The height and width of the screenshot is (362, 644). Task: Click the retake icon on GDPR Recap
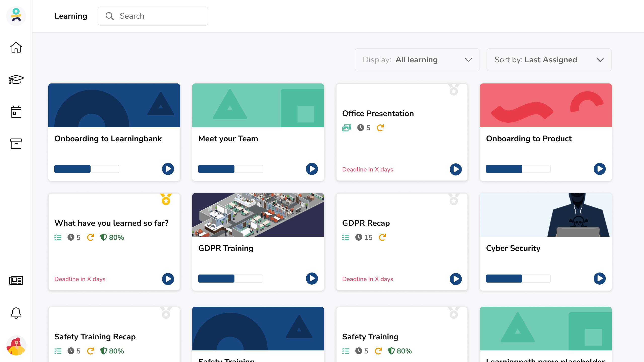pos(382,237)
